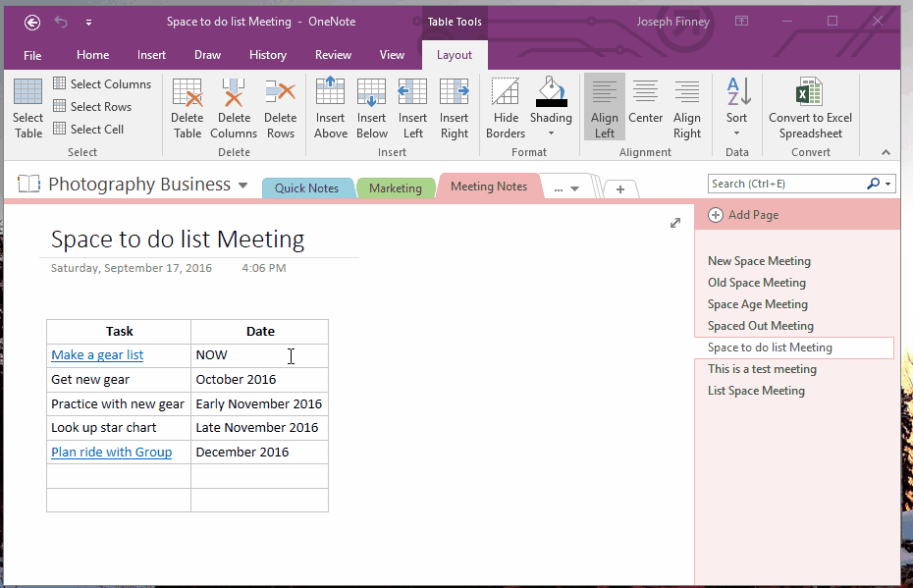
Task: Convert the table to an Excel spreadsheet
Action: 810,108
